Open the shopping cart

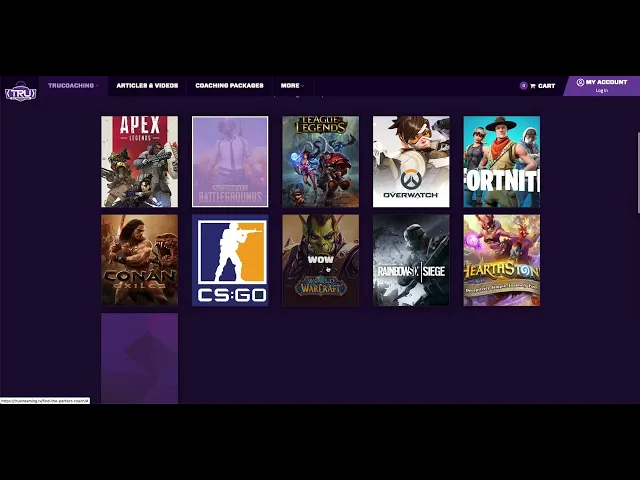pyautogui.click(x=537, y=86)
